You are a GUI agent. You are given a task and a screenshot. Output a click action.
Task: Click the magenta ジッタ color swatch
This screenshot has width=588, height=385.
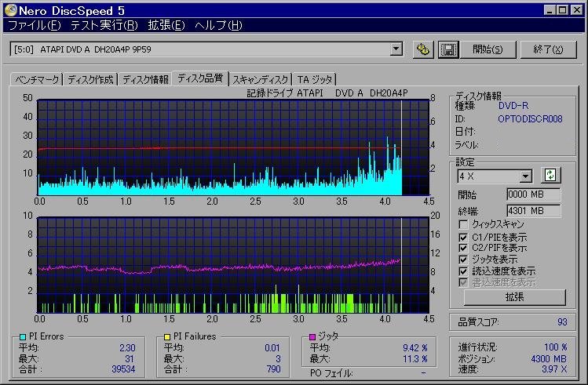[x=312, y=336]
